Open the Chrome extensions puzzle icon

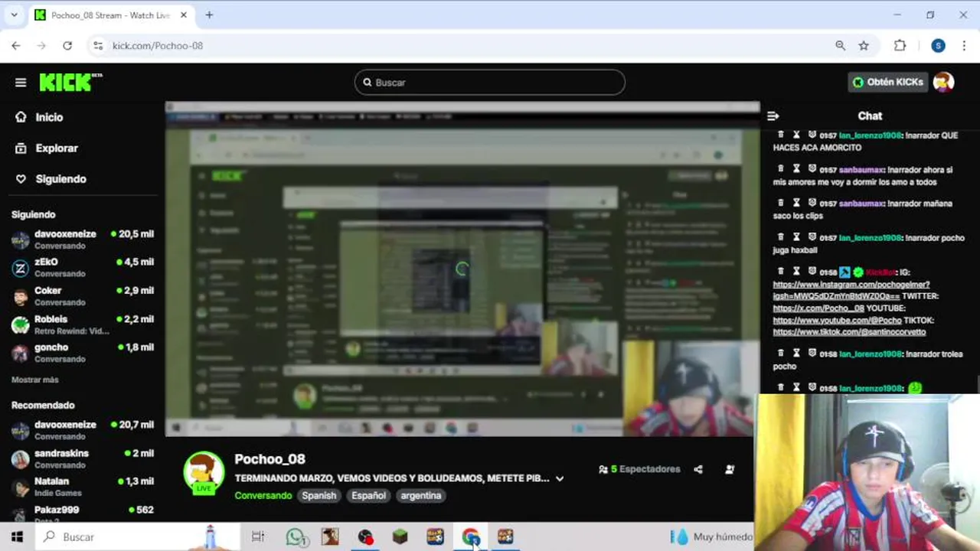[900, 46]
